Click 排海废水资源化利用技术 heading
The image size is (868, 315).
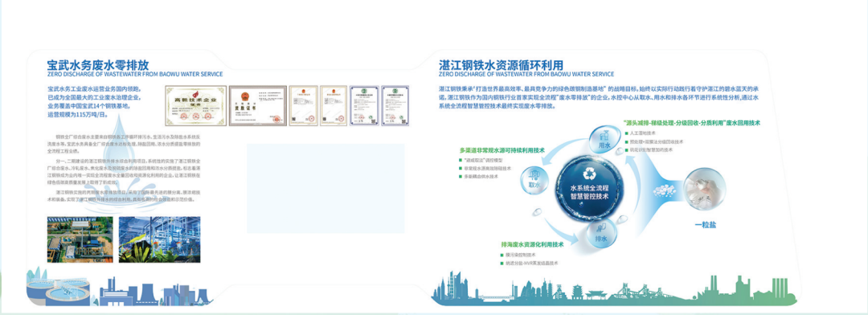(532, 244)
